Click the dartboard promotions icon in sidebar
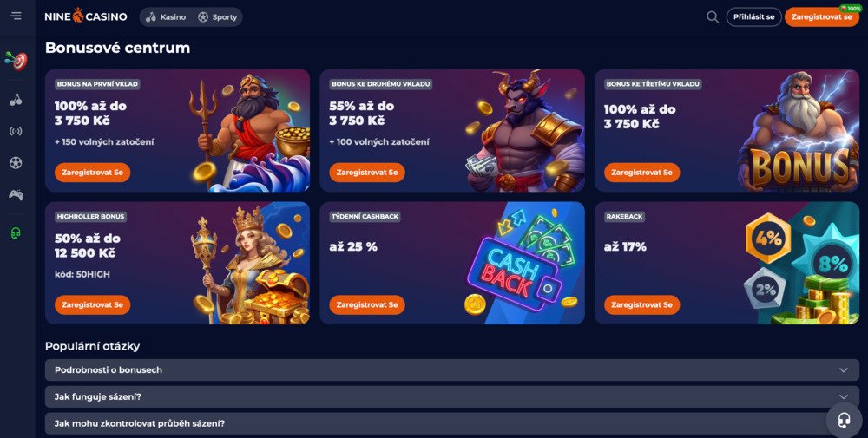The width and height of the screenshot is (868, 438). (16, 61)
